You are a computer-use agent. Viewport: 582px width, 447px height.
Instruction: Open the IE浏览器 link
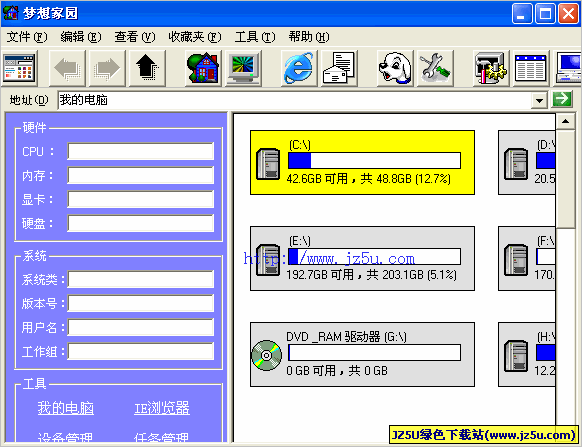coord(162,408)
